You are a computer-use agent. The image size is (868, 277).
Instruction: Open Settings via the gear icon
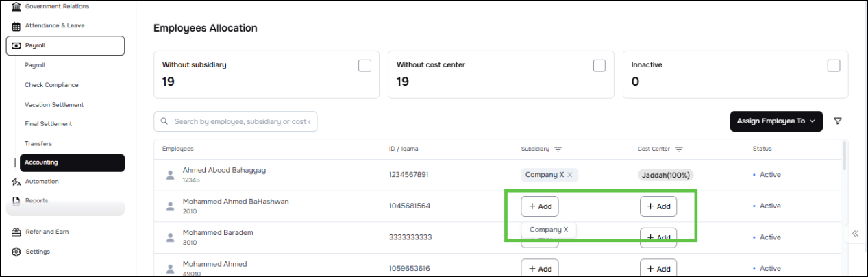16,252
